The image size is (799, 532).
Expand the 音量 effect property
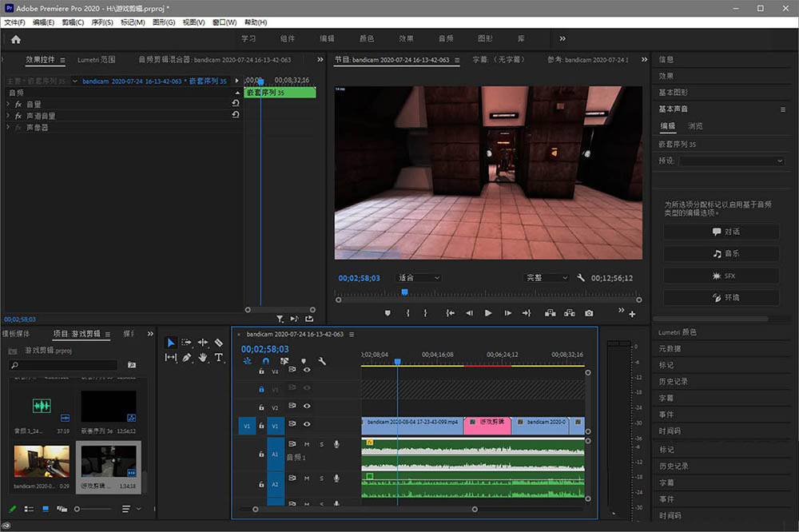point(8,104)
